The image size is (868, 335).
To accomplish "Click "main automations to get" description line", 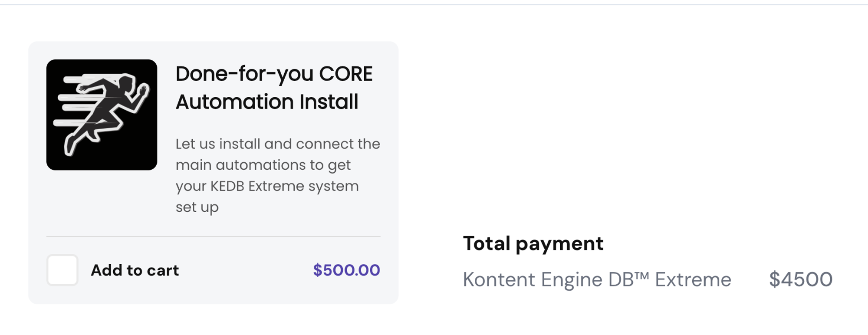I will [263, 165].
